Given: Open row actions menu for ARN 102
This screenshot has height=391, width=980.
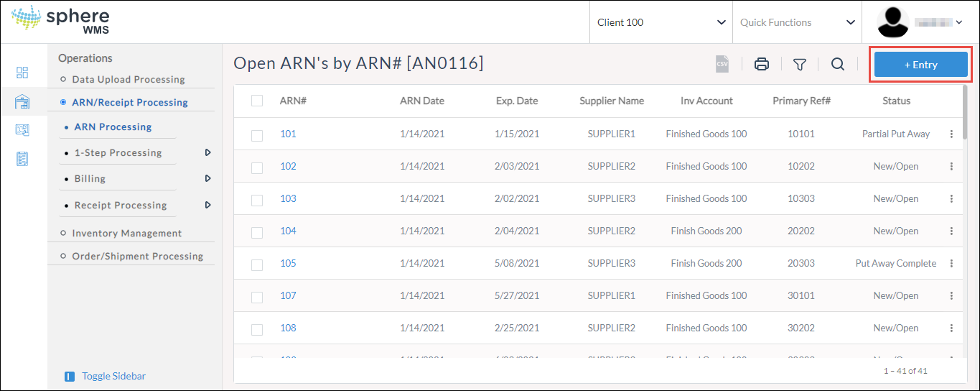Looking at the screenshot, I should pyautogui.click(x=951, y=166).
